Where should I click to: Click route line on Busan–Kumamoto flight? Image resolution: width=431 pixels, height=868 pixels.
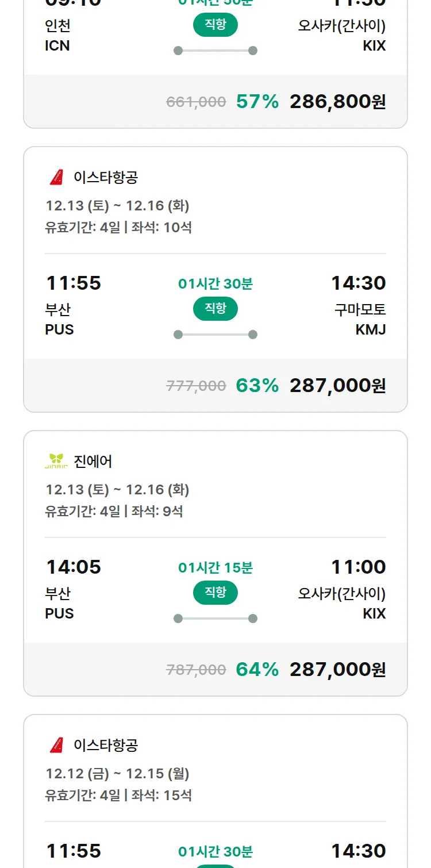215,335
